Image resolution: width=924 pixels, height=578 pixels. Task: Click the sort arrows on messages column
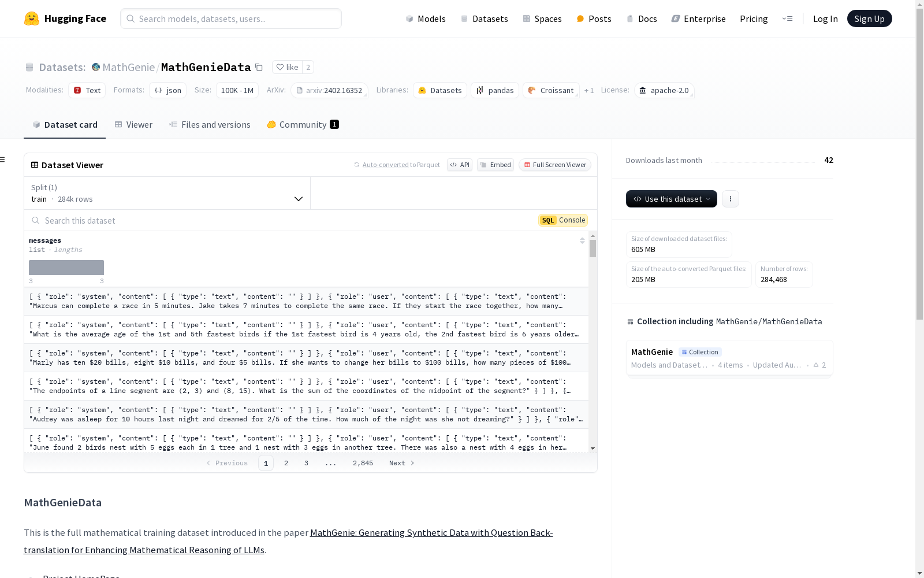(x=582, y=240)
